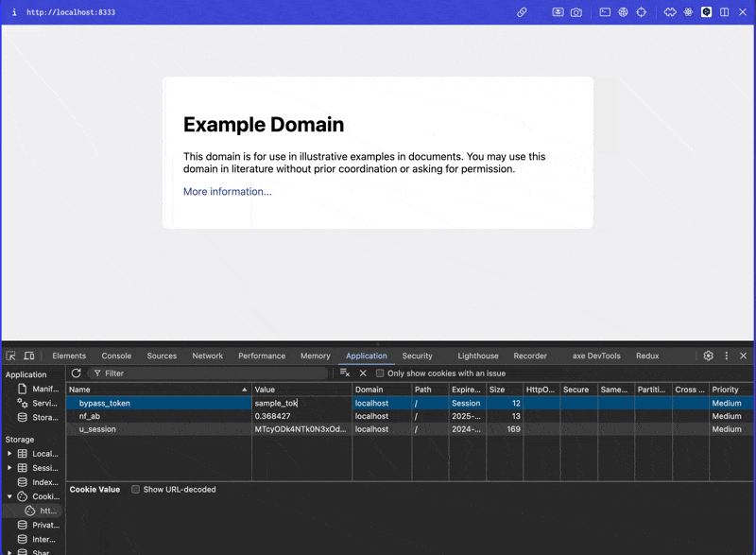Follow the More information... link
The height and width of the screenshot is (555, 756).
point(227,192)
